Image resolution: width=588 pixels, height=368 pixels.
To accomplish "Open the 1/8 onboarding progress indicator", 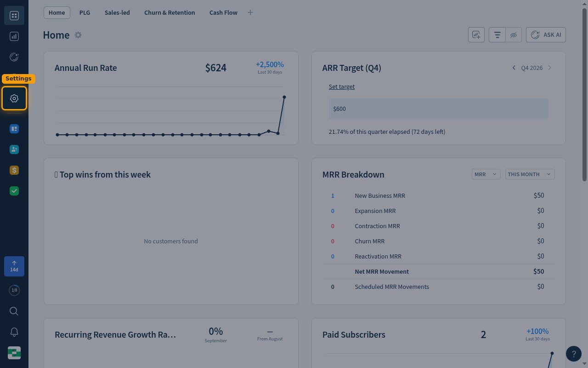I will click(14, 290).
